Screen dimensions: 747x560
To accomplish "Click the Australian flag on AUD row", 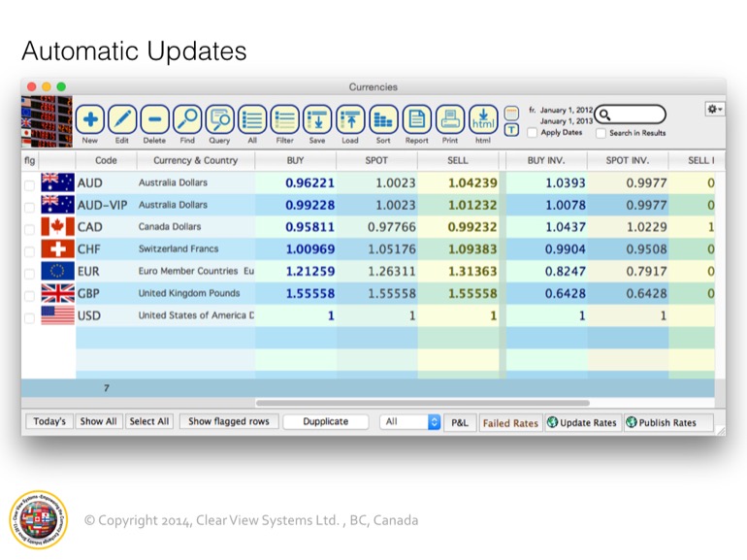I will click(57, 182).
